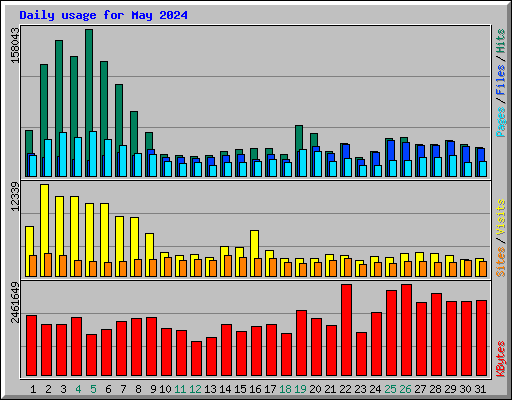Click day label 14 on the x-axis
This screenshot has width=512, height=400.
point(225,389)
